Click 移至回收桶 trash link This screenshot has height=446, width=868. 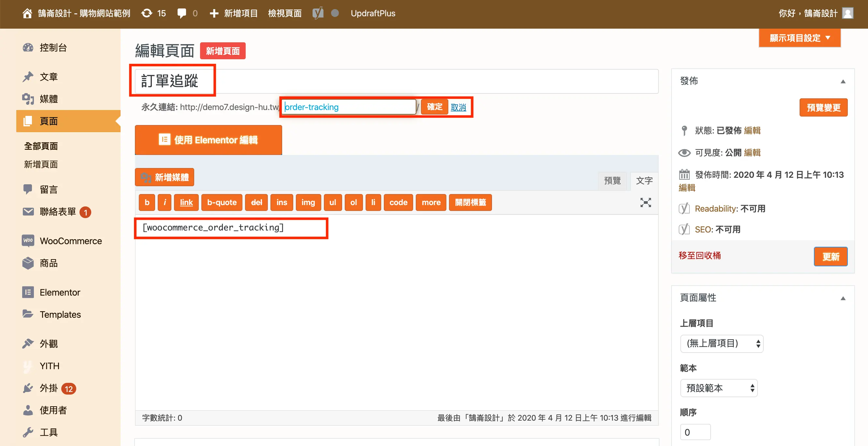tap(700, 256)
